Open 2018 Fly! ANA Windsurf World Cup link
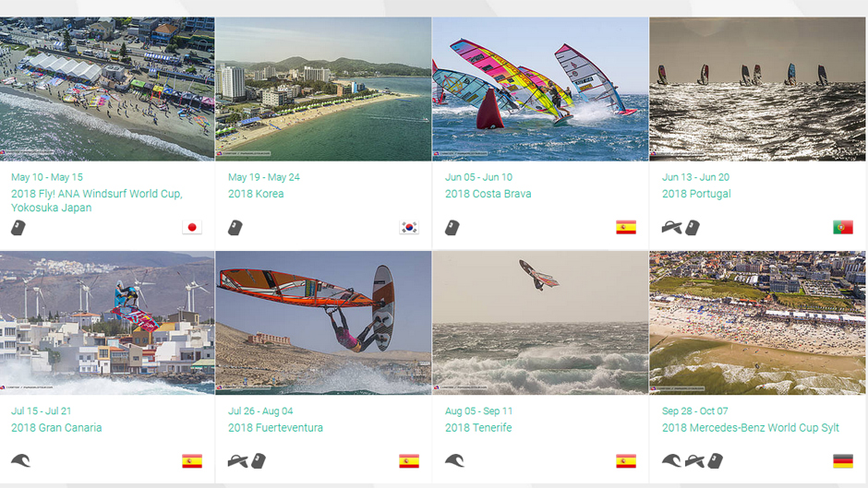The height and width of the screenshot is (488, 868). click(x=97, y=200)
